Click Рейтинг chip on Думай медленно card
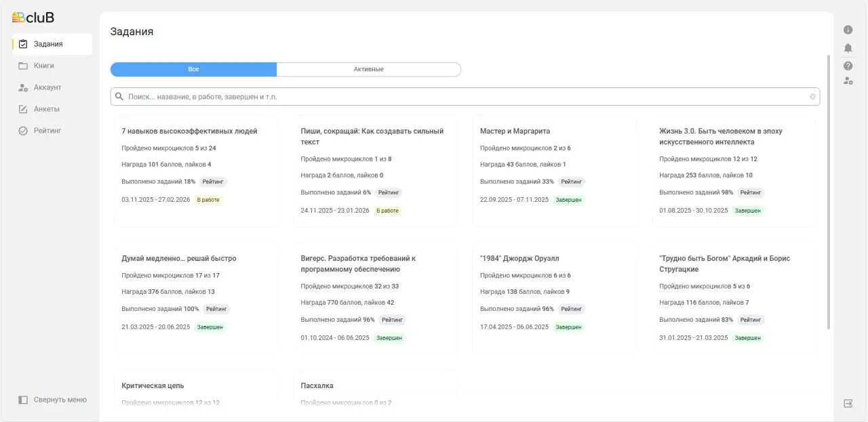The image size is (868, 422). (x=216, y=309)
